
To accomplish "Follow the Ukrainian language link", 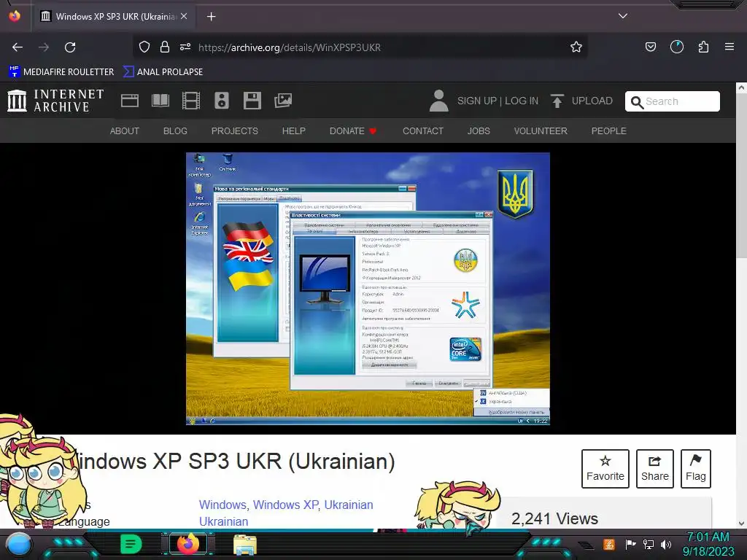I will (223, 521).
